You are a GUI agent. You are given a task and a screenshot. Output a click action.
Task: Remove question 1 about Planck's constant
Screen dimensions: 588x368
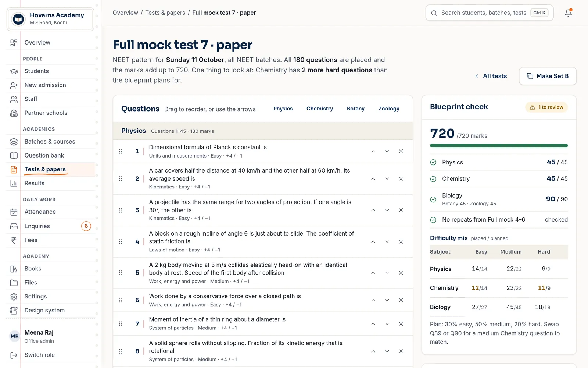coord(401,151)
